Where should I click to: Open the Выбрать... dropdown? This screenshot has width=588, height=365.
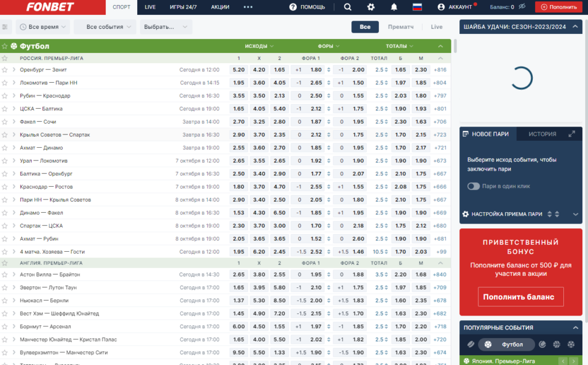[x=166, y=27]
